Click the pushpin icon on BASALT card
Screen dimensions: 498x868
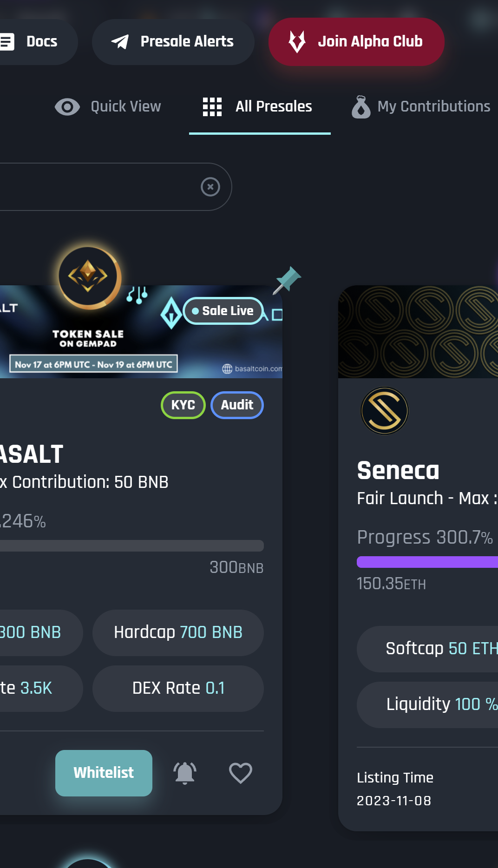(x=287, y=280)
